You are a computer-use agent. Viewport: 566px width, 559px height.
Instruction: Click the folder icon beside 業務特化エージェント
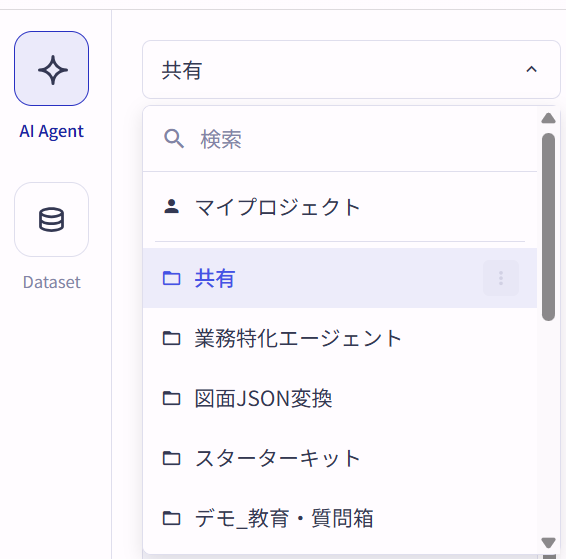[x=171, y=338]
